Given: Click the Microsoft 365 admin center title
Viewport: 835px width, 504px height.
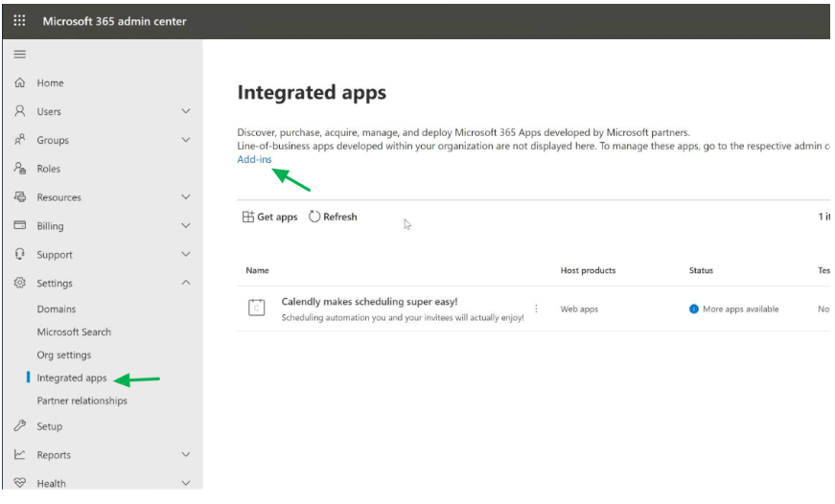Looking at the screenshot, I should 114,21.
